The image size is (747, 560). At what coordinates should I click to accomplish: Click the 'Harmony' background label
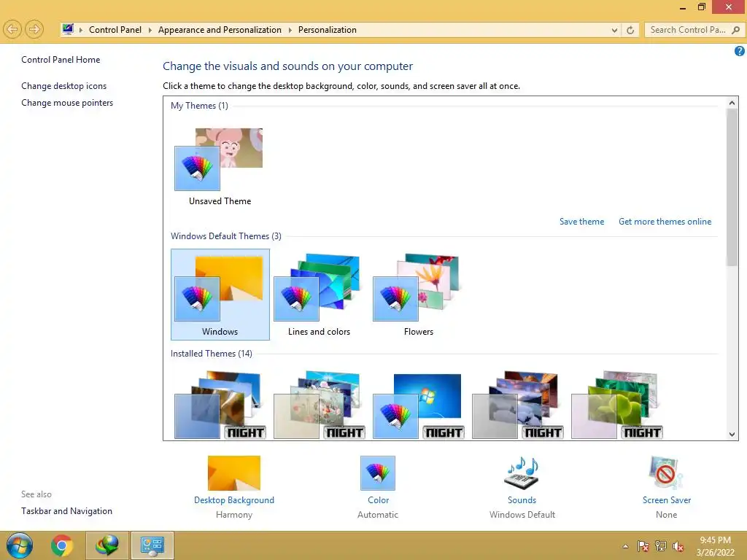(234, 515)
